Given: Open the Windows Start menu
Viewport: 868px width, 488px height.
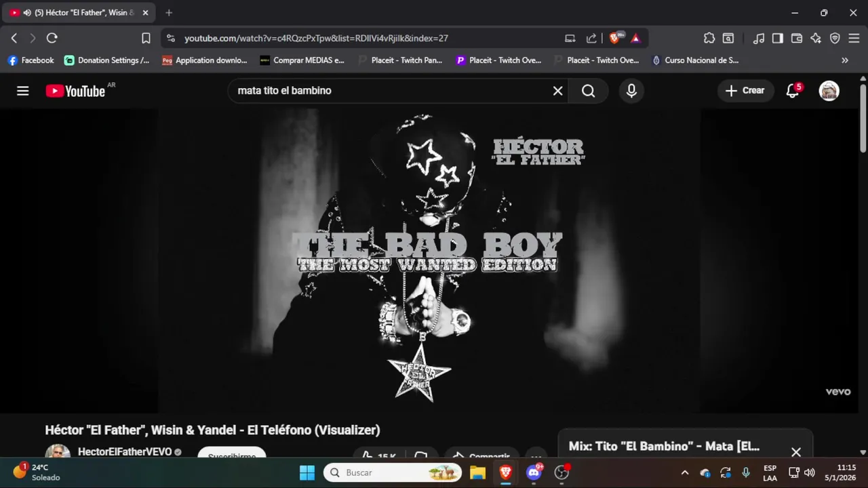Looking at the screenshot, I should coord(307,472).
